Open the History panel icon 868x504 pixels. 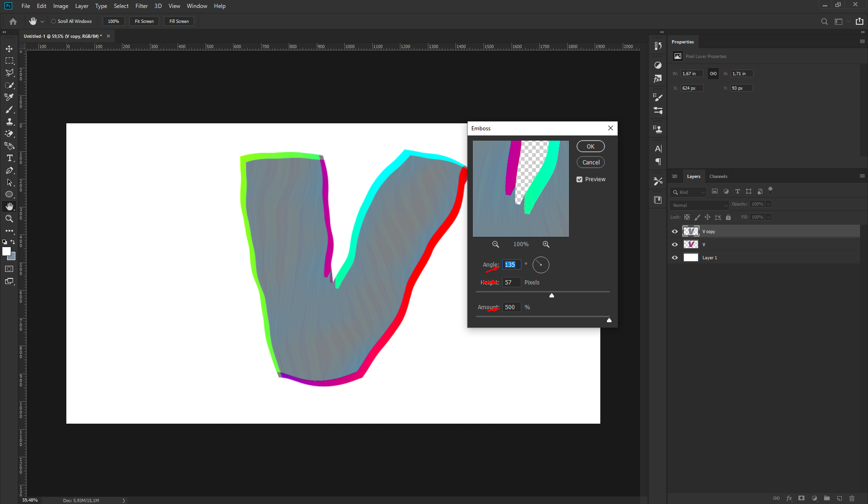point(658,46)
